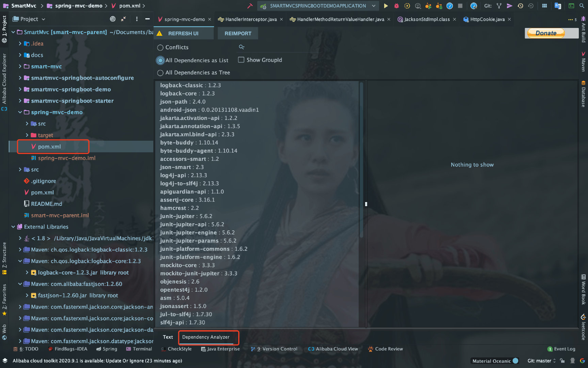This screenshot has height=368, width=588.
Task: Open the terminal icon in top toolbar
Action: point(572,6)
